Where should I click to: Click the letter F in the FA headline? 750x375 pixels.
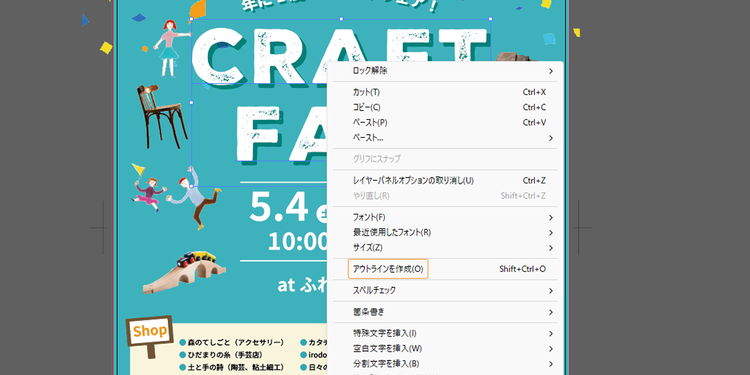coord(258,134)
